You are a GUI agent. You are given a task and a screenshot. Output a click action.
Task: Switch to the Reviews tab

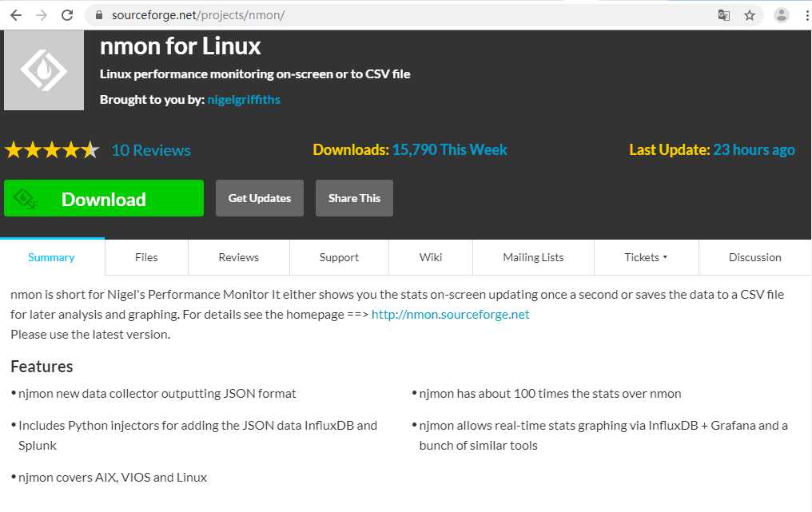[239, 257]
